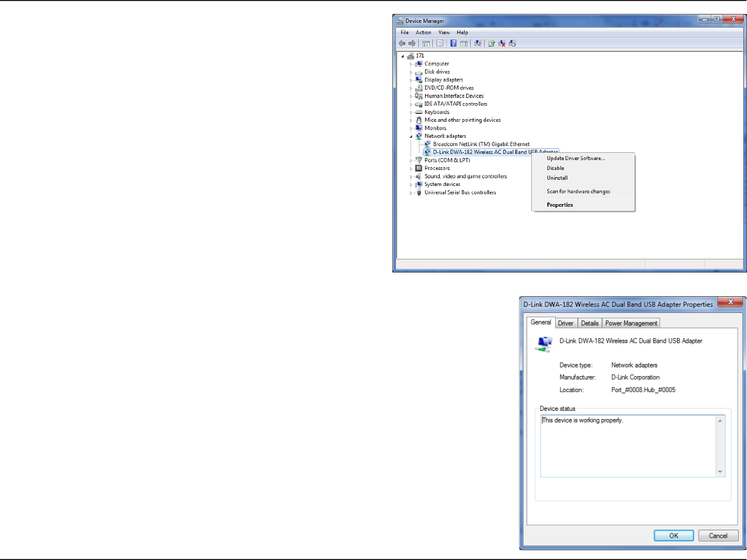Expand the Keyboards node arrow
Image resolution: width=747 pixels, height=560 pixels.
[x=411, y=112]
